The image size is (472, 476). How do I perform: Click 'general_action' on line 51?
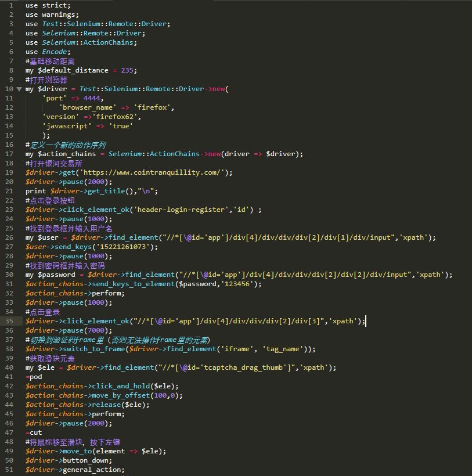pyautogui.click(x=92, y=470)
